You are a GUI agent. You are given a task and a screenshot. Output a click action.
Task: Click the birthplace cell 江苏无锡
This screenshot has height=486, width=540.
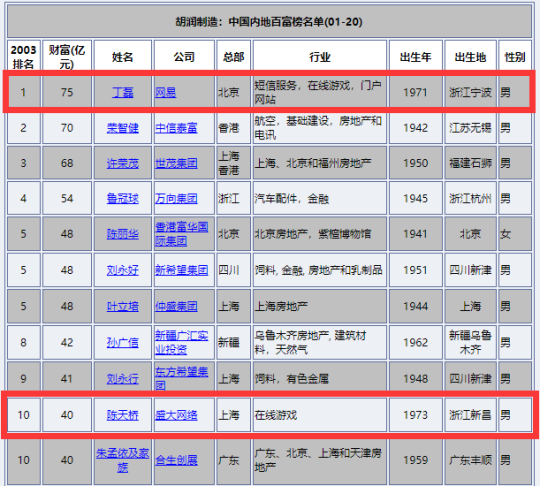(x=470, y=128)
